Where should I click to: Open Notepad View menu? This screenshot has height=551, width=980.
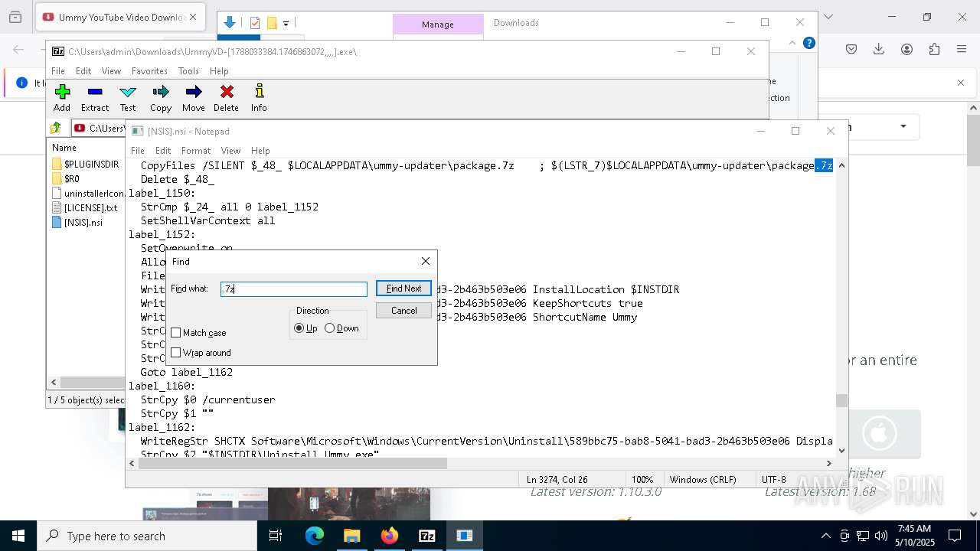pos(230,151)
